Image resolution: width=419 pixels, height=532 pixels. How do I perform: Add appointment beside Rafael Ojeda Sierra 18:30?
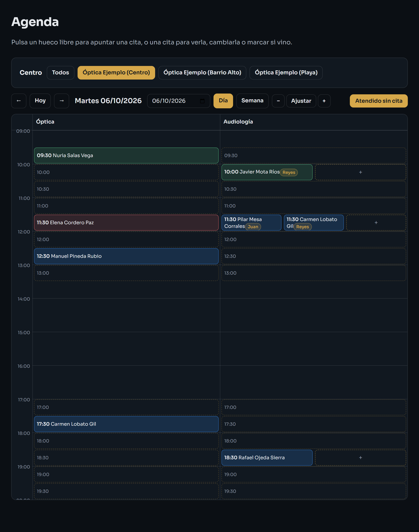(360, 457)
